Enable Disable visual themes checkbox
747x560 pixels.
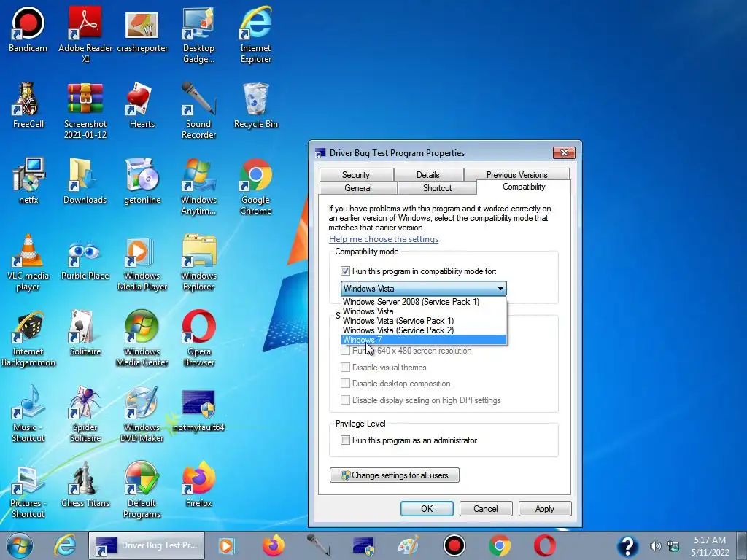(345, 367)
